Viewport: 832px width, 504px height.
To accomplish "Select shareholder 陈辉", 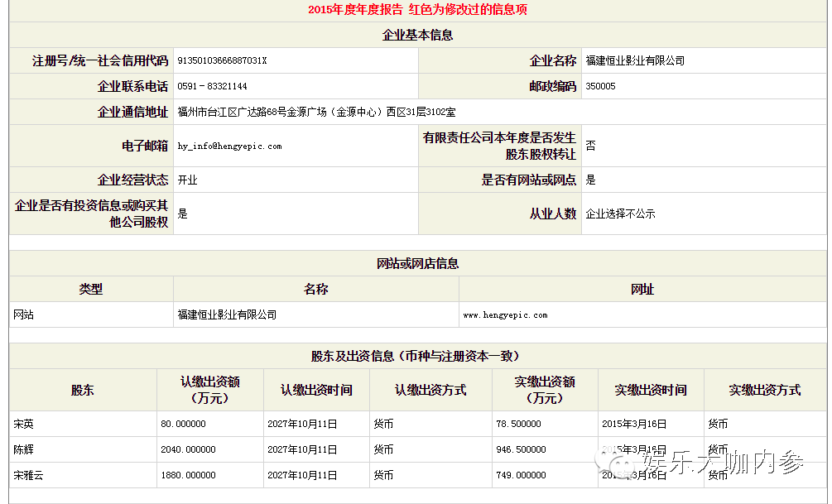I will [23, 449].
